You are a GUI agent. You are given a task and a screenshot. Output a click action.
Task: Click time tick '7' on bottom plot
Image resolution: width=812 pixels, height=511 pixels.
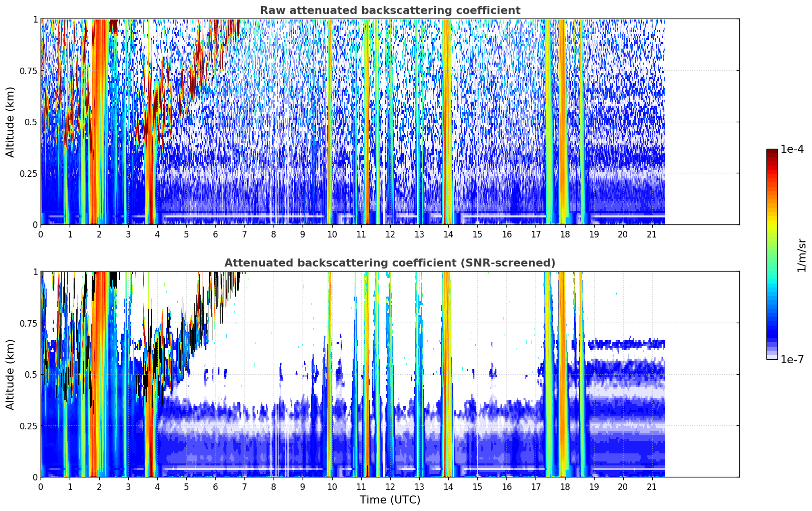pyautogui.click(x=244, y=486)
